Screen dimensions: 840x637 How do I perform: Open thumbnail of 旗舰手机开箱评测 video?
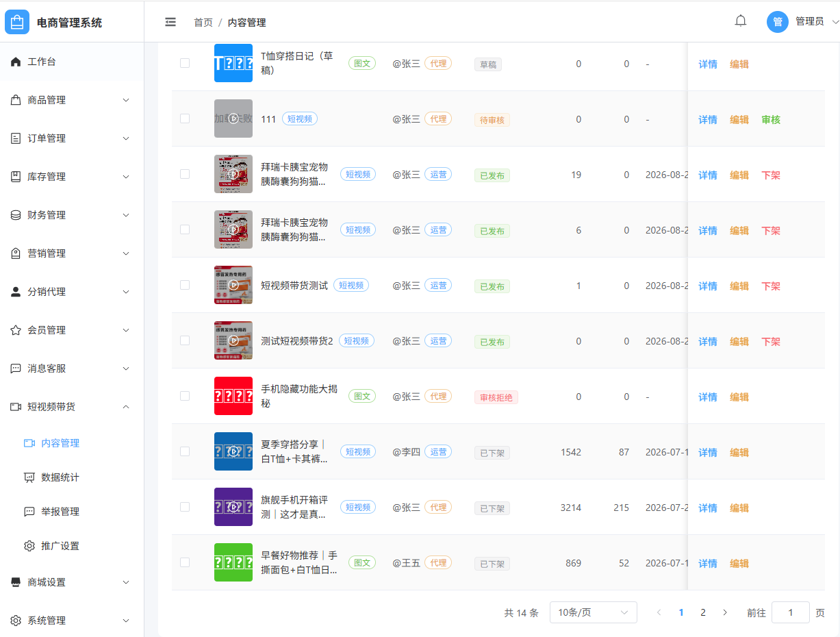tap(233, 507)
